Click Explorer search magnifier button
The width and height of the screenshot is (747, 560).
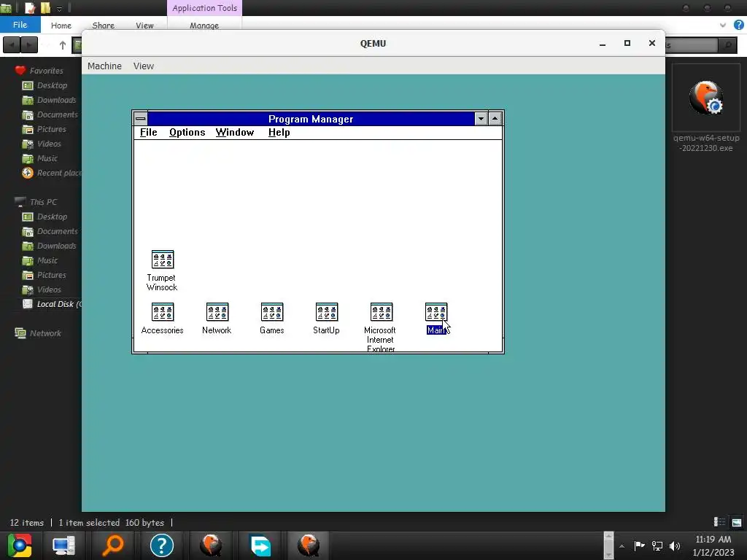tap(727, 45)
